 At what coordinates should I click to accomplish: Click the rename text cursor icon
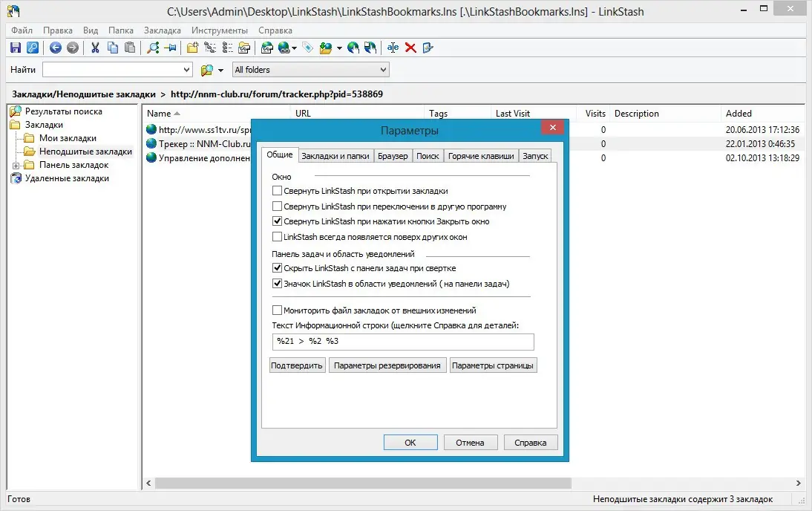pos(393,48)
